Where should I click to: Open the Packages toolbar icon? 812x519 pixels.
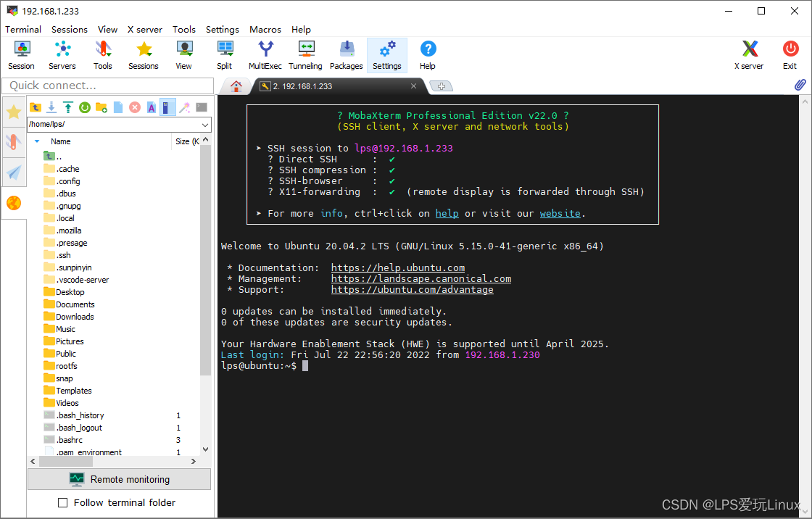click(347, 55)
